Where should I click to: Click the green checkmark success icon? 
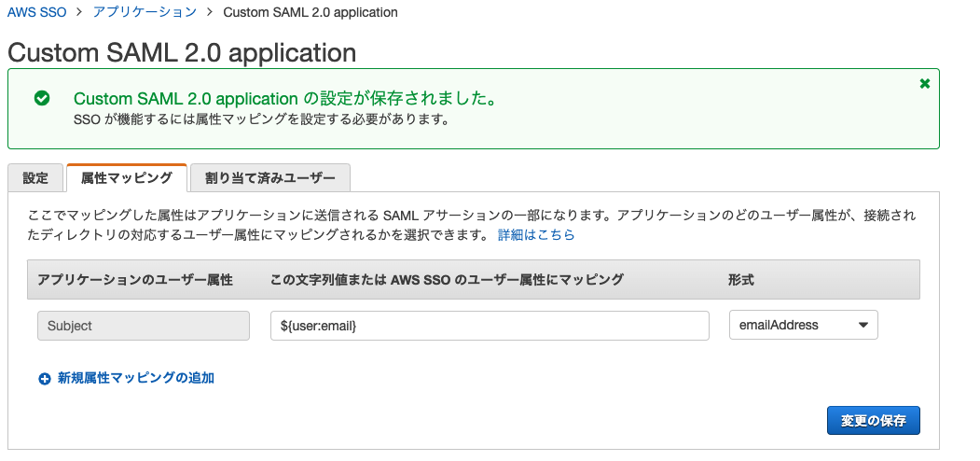click(42, 98)
